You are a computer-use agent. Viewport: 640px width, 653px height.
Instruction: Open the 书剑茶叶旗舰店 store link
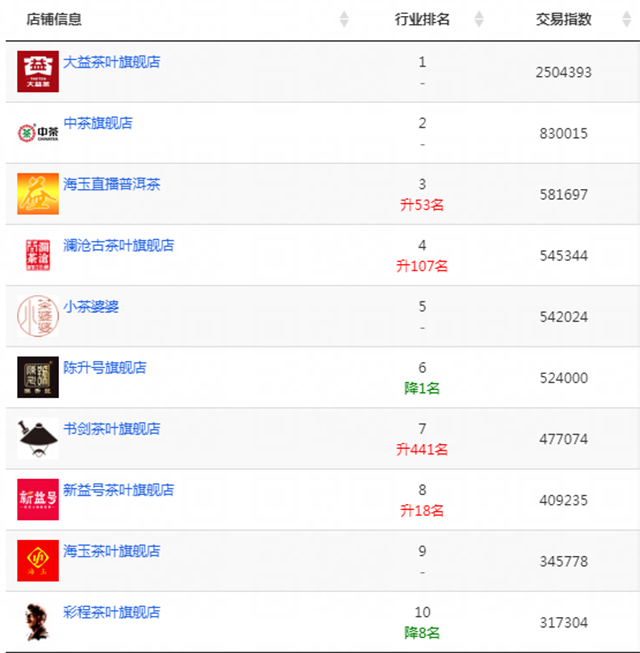pyautogui.click(x=112, y=429)
